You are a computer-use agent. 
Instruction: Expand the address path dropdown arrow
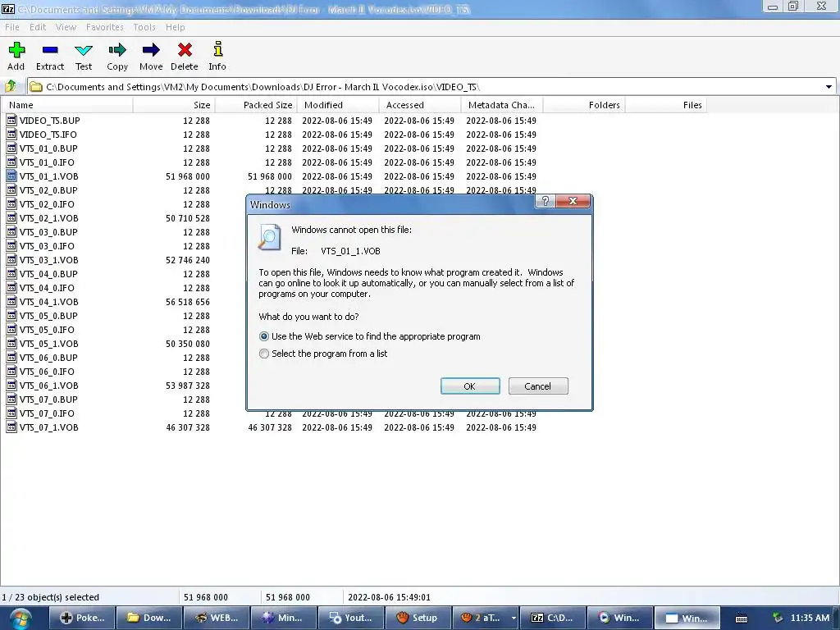point(829,87)
